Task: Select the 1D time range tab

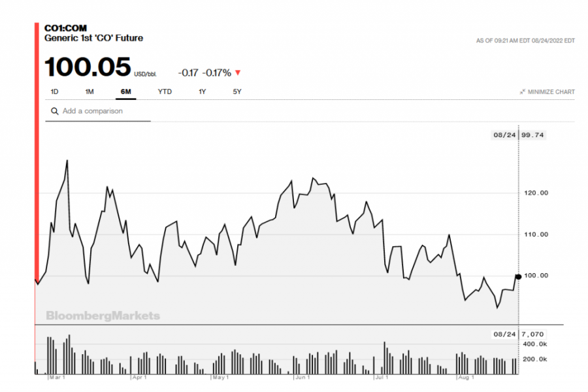Action: [54, 92]
